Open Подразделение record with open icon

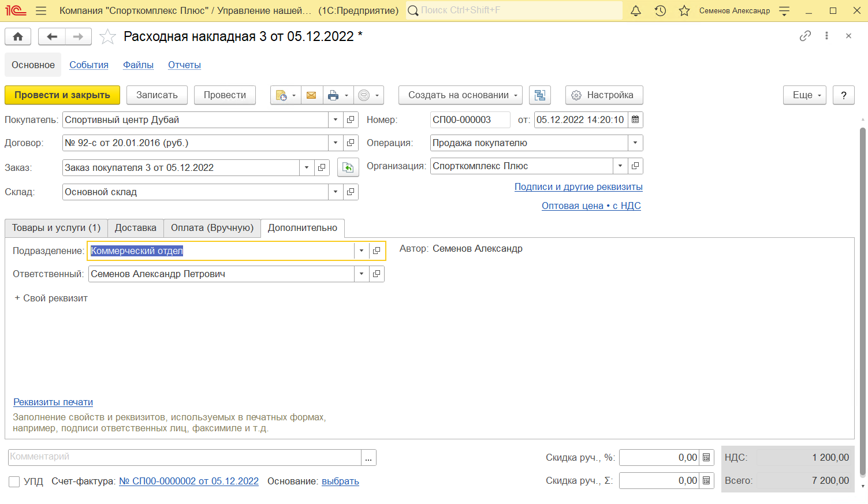pos(377,251)
